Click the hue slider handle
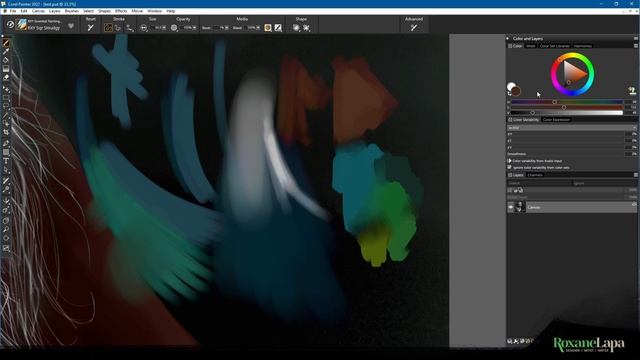Screen dimensions: 640x360 (x=554, y=102)
